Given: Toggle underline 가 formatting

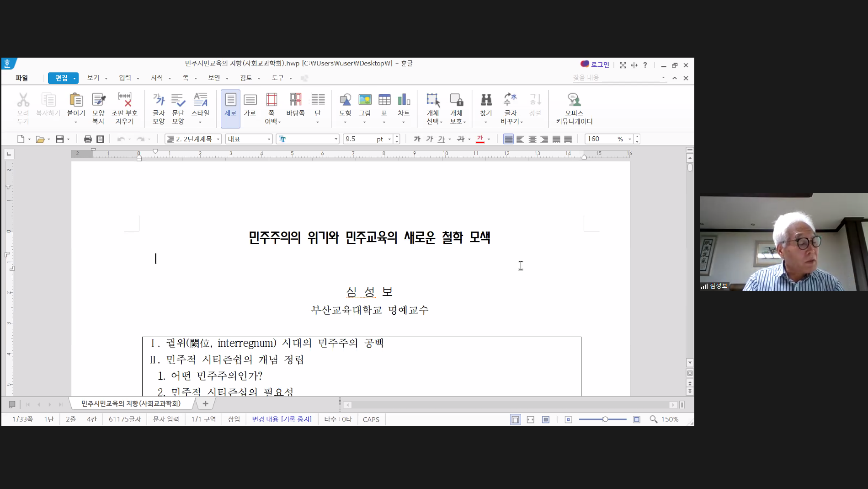Looking at the screenshot, I should tap(441, 139).
